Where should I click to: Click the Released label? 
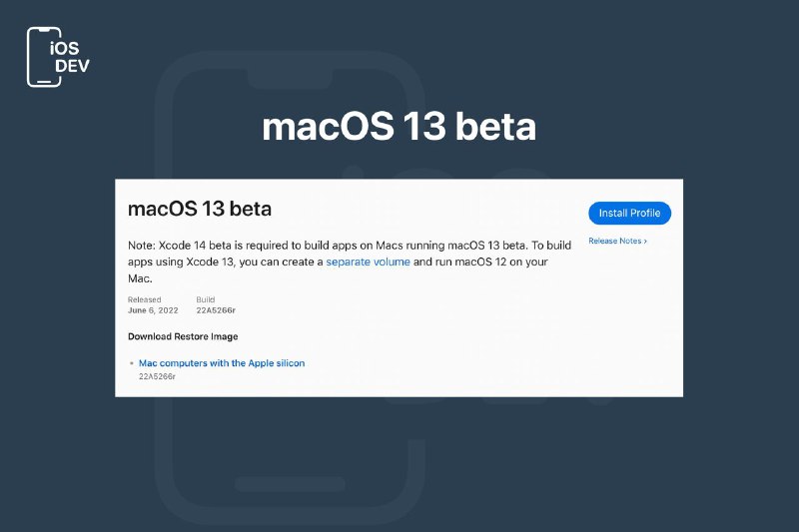[144, 299]
